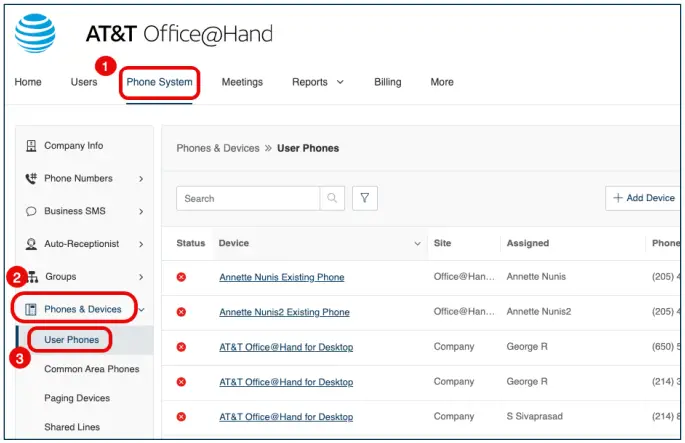Expand the Phone Numbers submenu chevron

pos(141,179)
